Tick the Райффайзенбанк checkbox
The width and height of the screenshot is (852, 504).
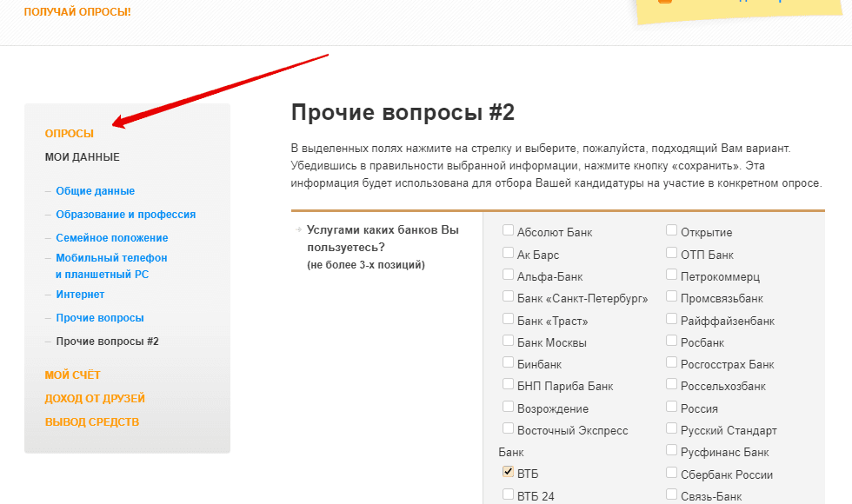(672, 319)
